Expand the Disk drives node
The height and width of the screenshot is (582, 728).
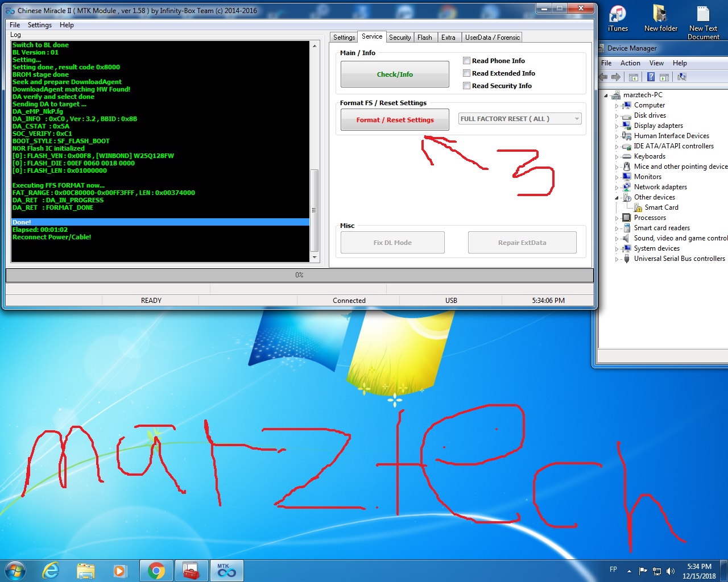[x=617, y=116]
